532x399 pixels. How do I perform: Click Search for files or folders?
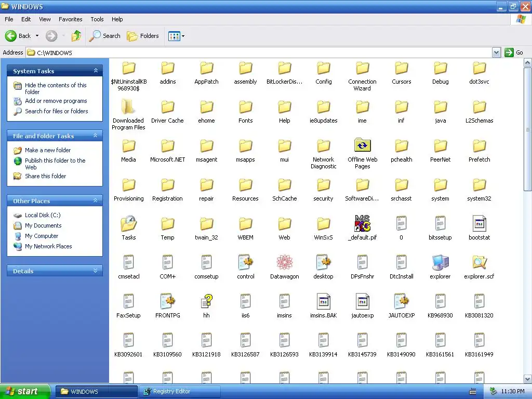56,111
